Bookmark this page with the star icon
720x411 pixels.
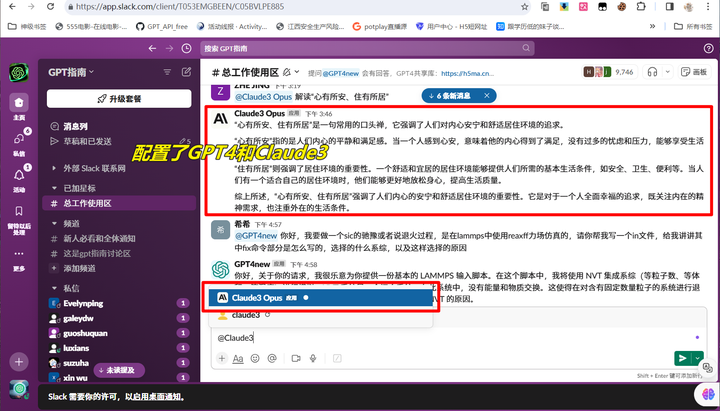click(x=524, y=7)
